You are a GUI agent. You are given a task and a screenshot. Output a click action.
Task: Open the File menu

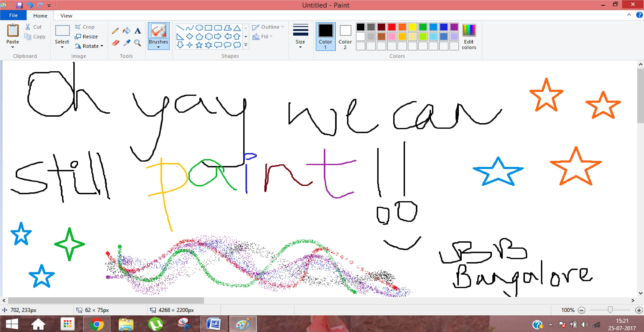[x=13, y=16]
